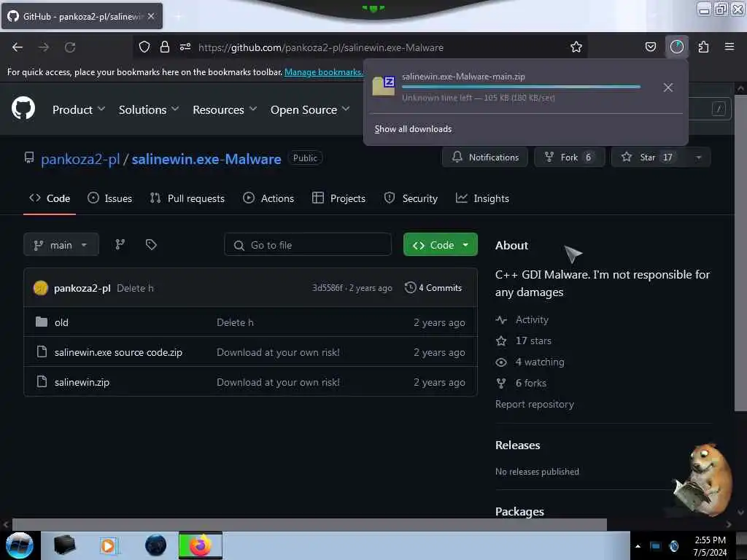Viewport: 747px width, 560px height.
Task: View the 17 stars list
Action: point(533,341)
